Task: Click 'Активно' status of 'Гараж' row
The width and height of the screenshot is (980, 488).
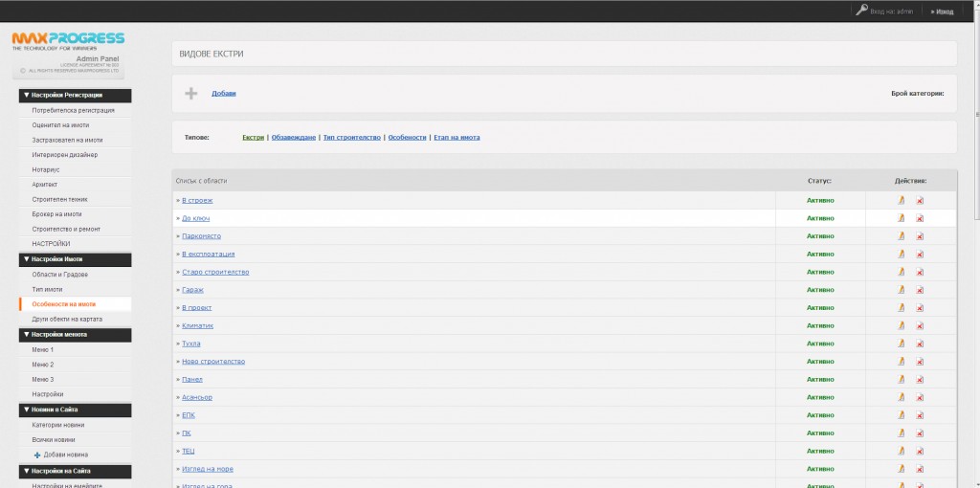Action: tap(820, 290)
